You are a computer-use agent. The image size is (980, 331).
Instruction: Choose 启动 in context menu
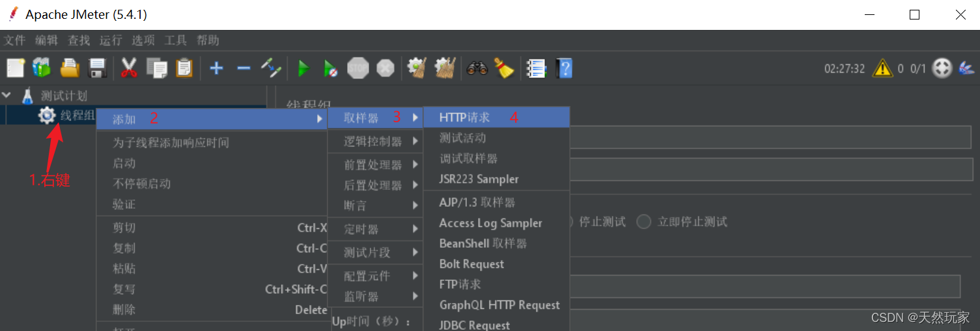click(212, 163)
